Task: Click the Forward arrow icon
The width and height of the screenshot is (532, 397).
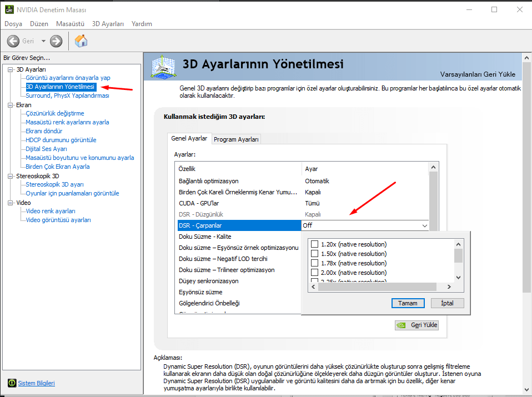Action: pyautogui.click(x=56, y=41)
